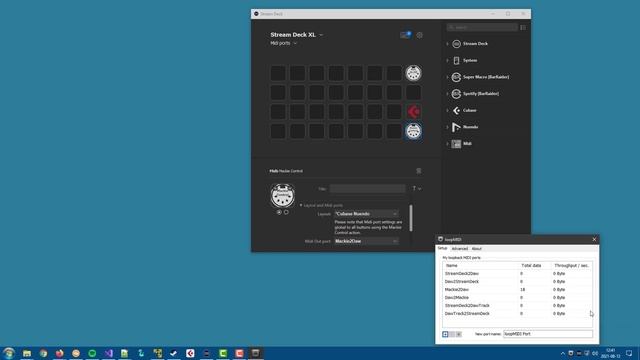Select the MIDI key in the top row

pos(413,73)
